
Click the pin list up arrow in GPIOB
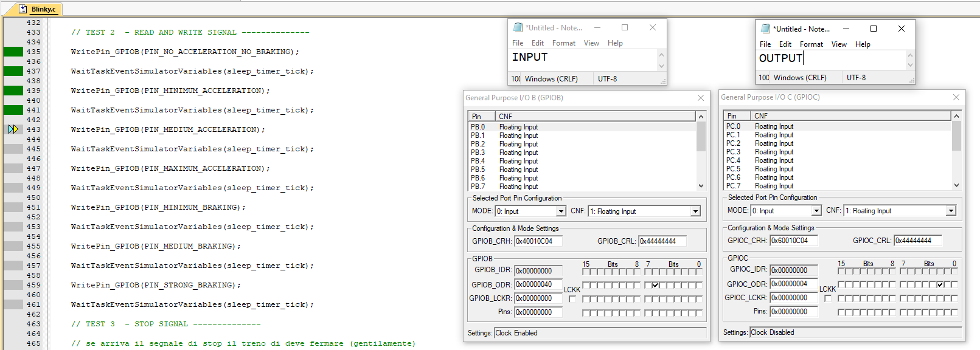701,116
